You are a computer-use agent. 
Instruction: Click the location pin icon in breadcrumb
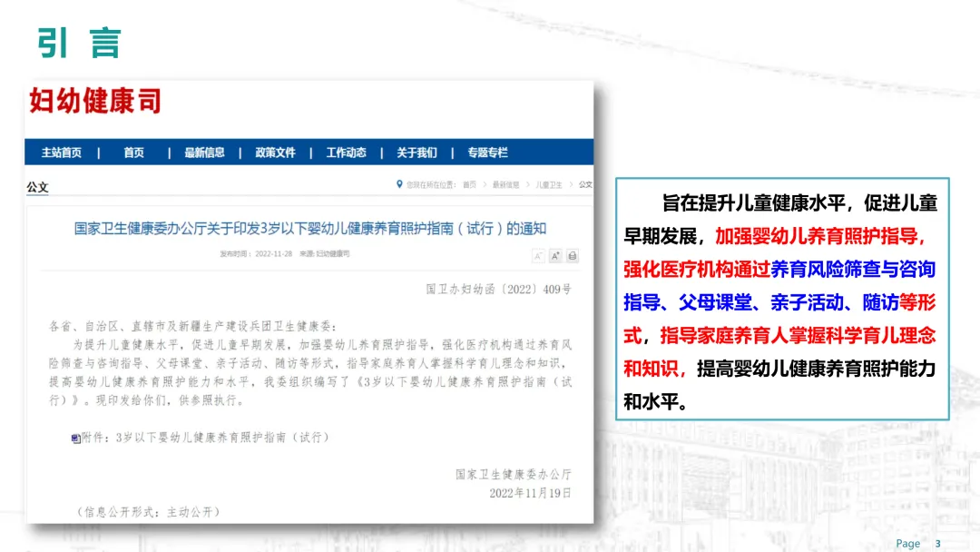(x=399, y=184)
